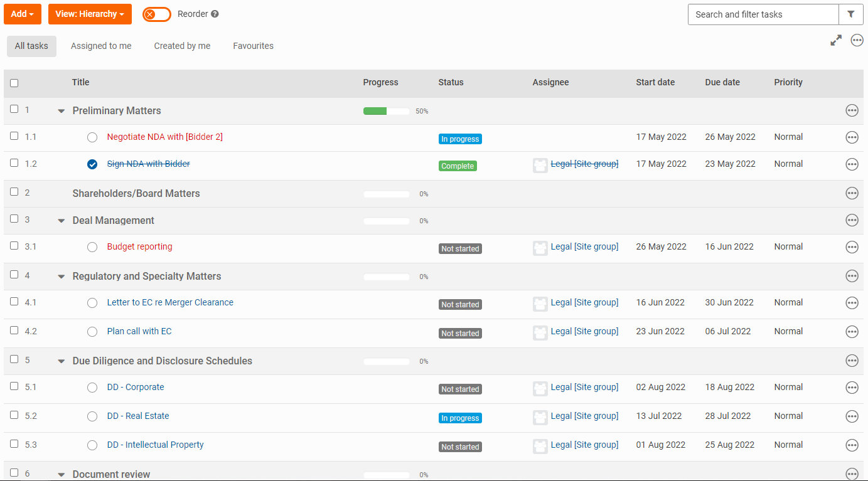Screen dimensions: 868x481
Task: Open more actions for Negotiate NDA row
Action: [852, 137]
